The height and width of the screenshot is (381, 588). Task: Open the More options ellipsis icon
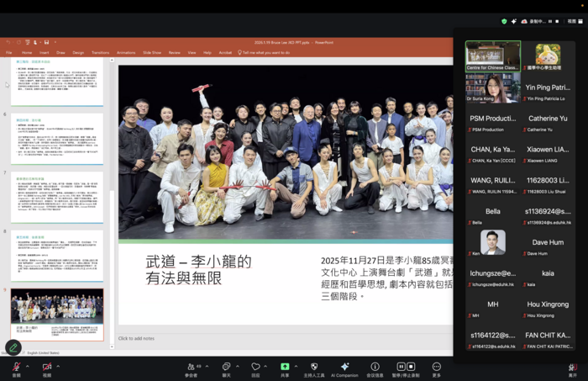click(x=437, y=367)
